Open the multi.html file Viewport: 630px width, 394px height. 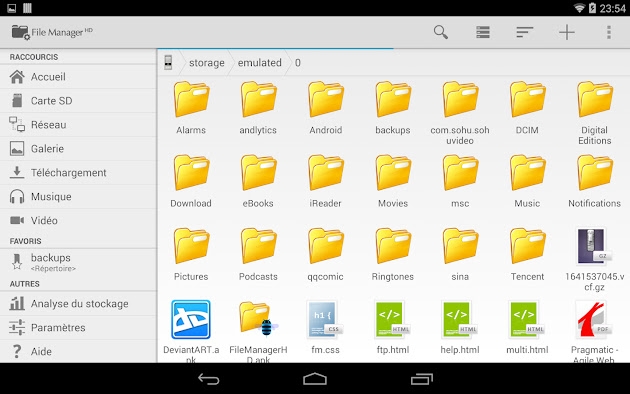[527, 328]
